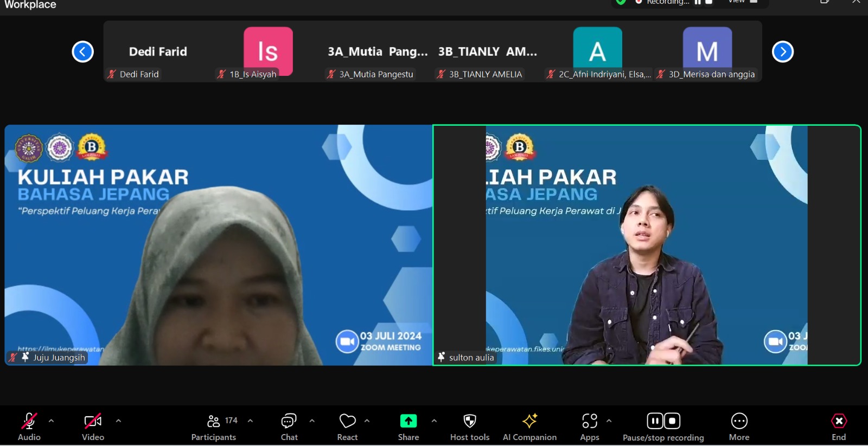Image resolution: width=868 pixels, height=446 pixels.
Task: Select the 1B_Is Aisyah participant thumbnail
Action: click(268, 52)
